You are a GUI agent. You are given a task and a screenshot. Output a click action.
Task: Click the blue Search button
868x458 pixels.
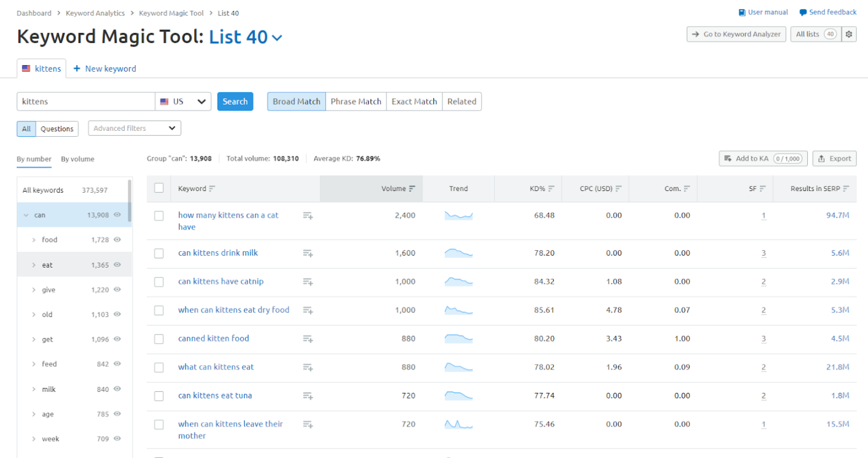[235, 101]
